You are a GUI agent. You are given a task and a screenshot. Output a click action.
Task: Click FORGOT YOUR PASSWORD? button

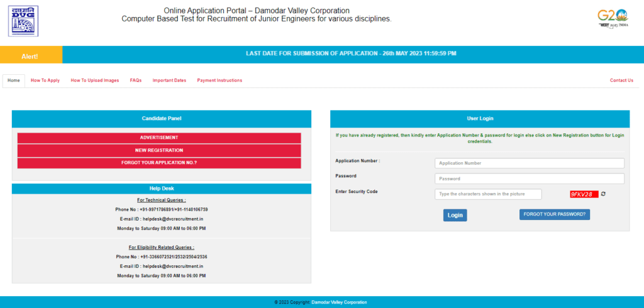tap(555, 214)
